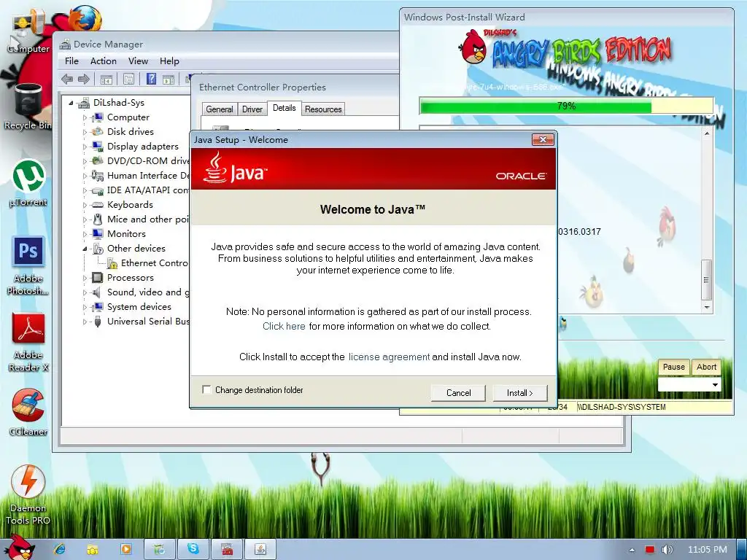This screenshot has height=560, width=747.
Task: Click the show/hide console tree toolbar icon
Action: pyautogui.click(x=107, y=79)
